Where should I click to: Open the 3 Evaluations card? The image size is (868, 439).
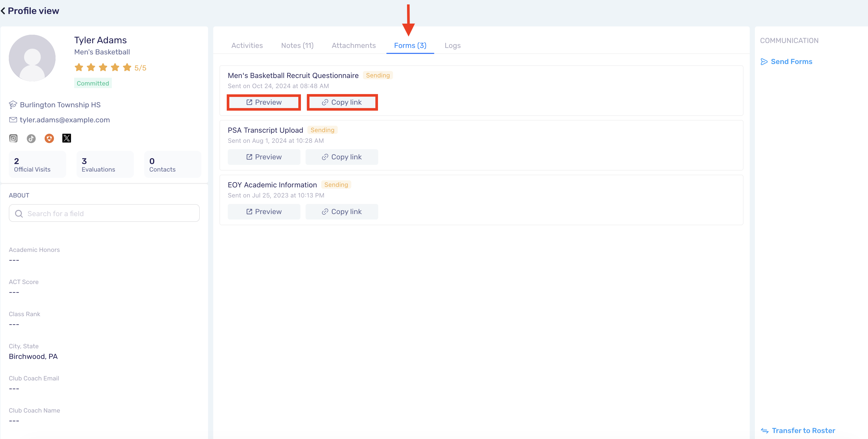[105, 164]
